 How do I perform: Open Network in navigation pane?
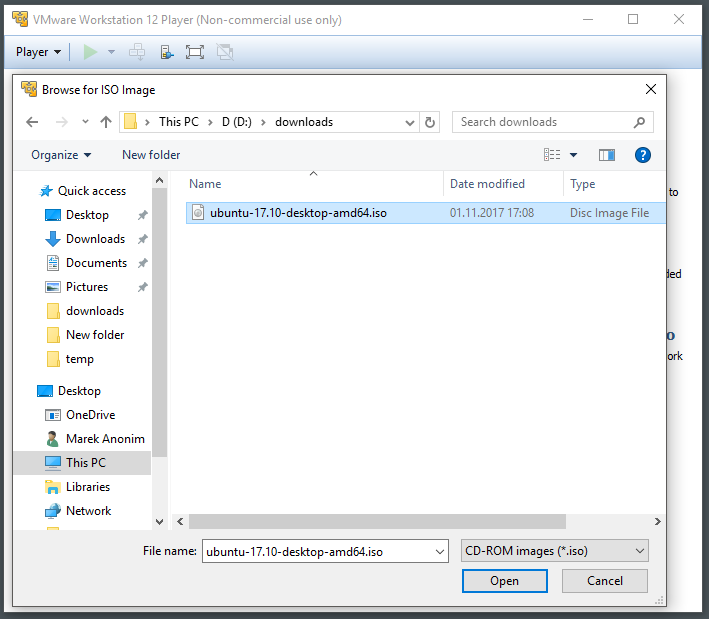(88, 511)
